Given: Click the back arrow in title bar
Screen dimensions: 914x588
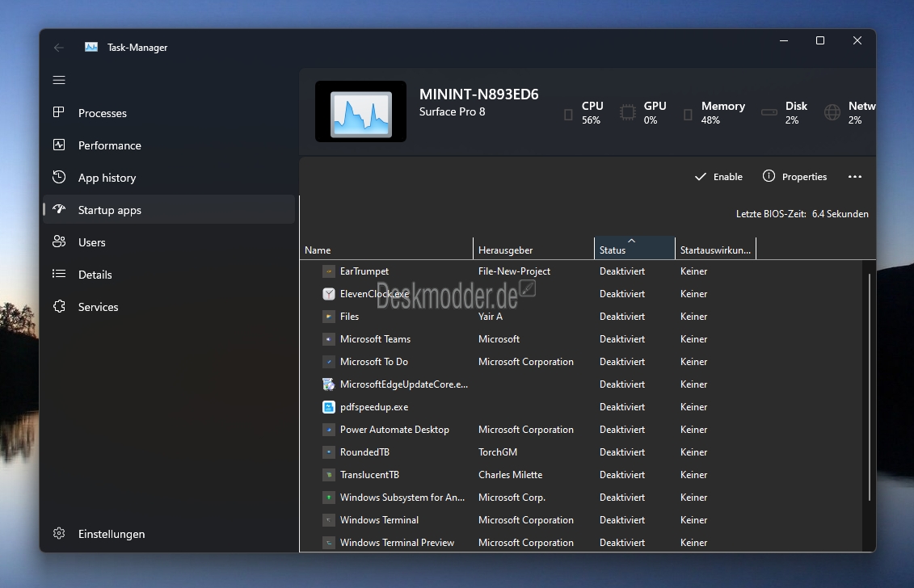Looking at the screenshot, I should pyautogui.click(x=59, y=47).
